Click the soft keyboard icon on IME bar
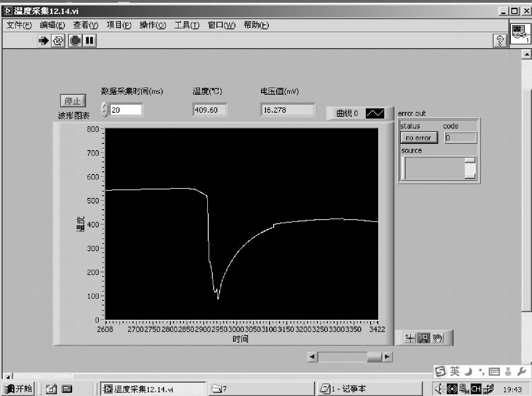The image size is (532, 396). (494, 372)
